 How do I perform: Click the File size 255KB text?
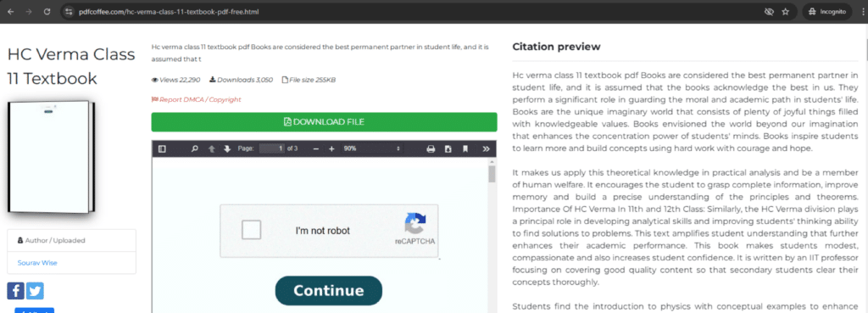coord(309,80)
